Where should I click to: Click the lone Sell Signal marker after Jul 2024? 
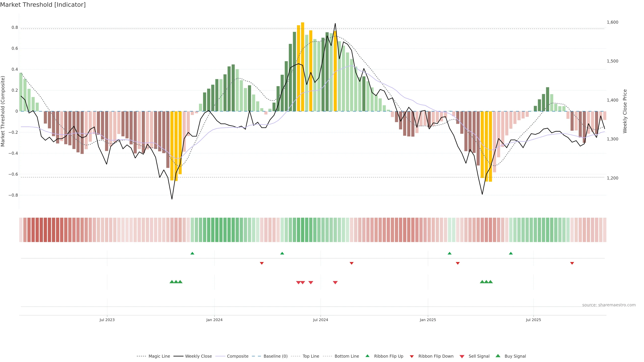pos(335,283)
